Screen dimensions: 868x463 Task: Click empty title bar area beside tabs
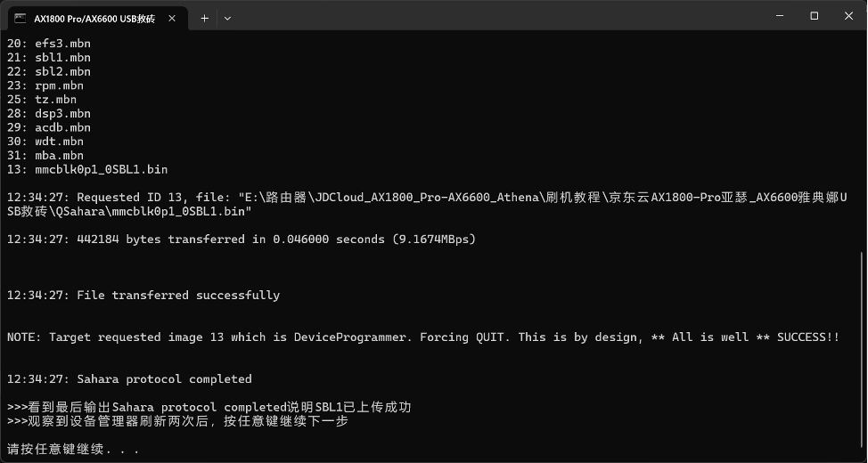(x=490, y=16)
